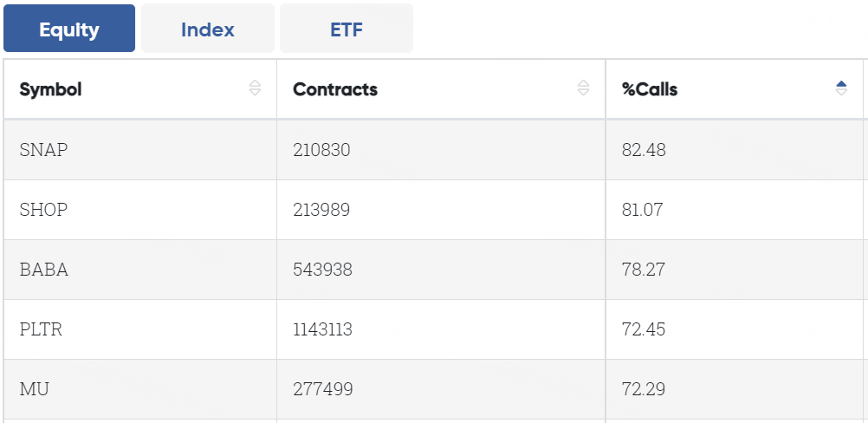Screen dimensions: 868x423
Task: Select the 1143113 contracts cell
Action: point(323,329)
